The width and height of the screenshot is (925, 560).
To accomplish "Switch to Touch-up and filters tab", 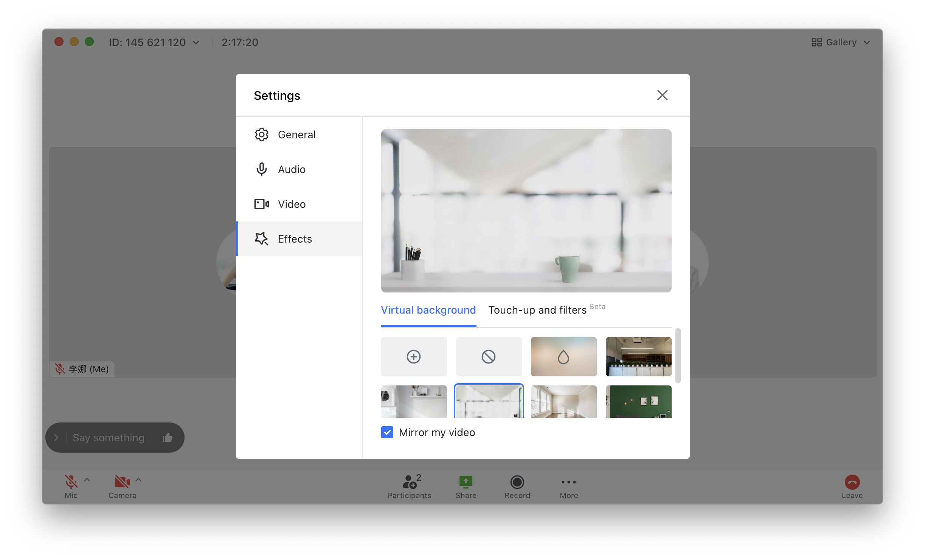I will pos(546,309).
